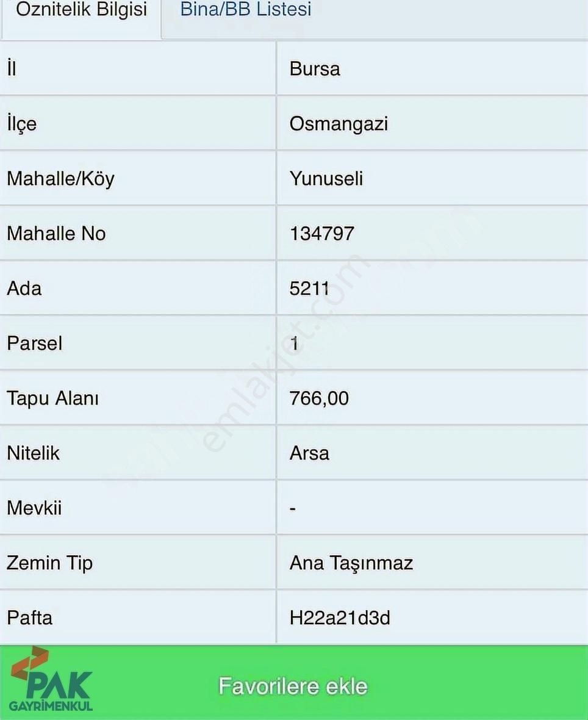Switch to the Bina/BB Listesi tab
Screen dimensions: 588x720
pyautogui.click(x=246, y=9)
